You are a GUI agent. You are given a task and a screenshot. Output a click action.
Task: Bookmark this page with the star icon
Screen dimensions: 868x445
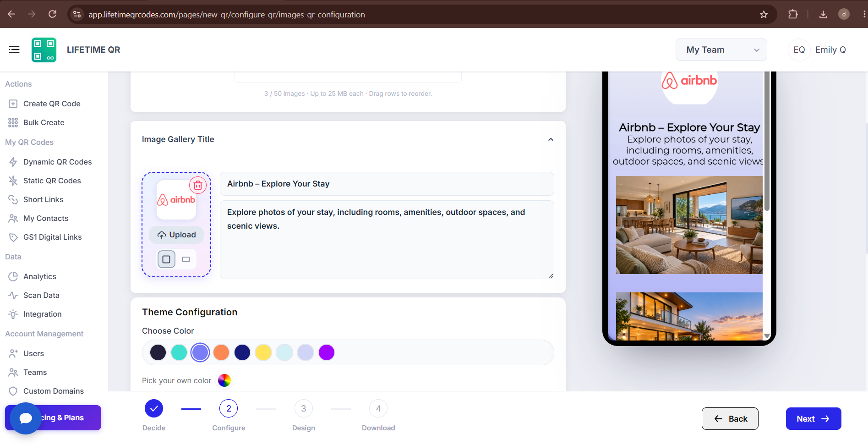pyautogui.click(x=764, y=14)
